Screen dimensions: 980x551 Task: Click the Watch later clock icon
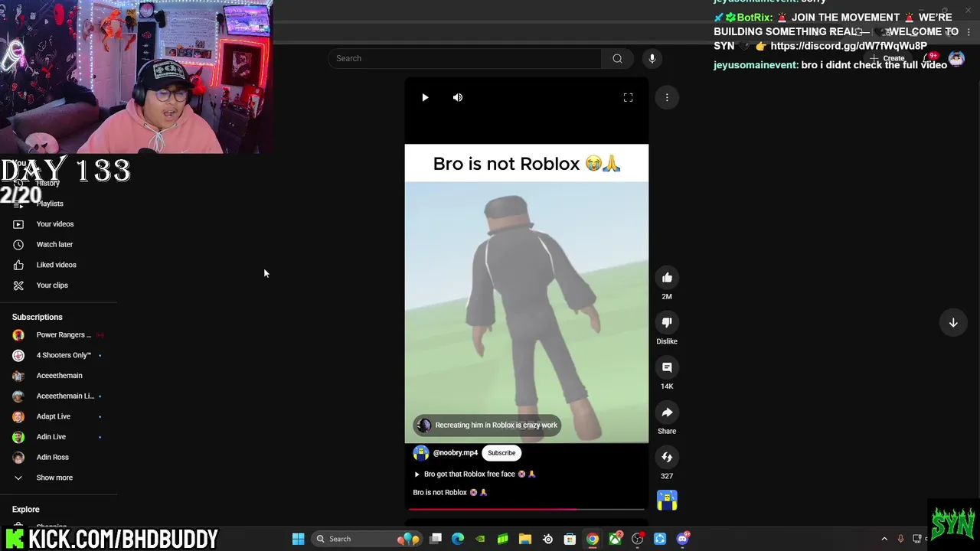[x=18, y=244]
